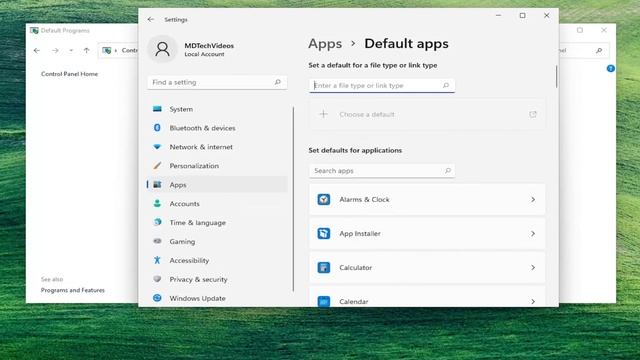Image resolution: width=640 pixels, height=360 pixels.
Task: Click the Apps breadcrumb link
Action: point(325,44)
